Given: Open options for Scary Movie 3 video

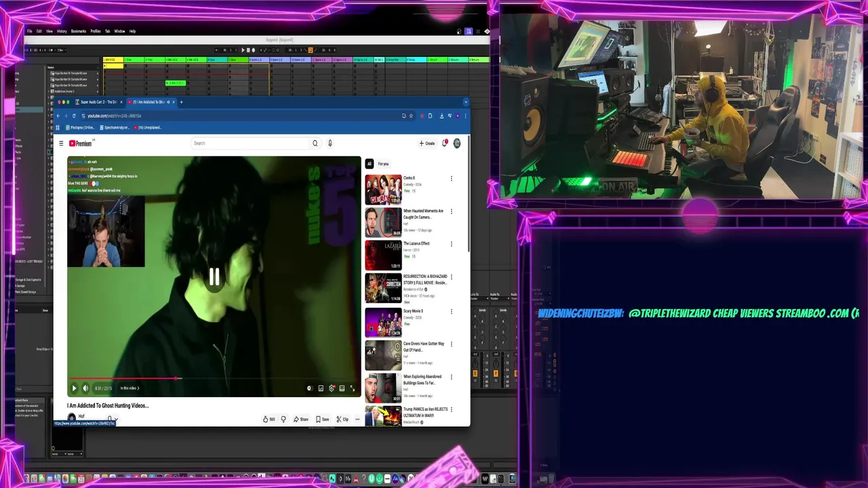Looking at the screenshot, I should tap(452, 312).
